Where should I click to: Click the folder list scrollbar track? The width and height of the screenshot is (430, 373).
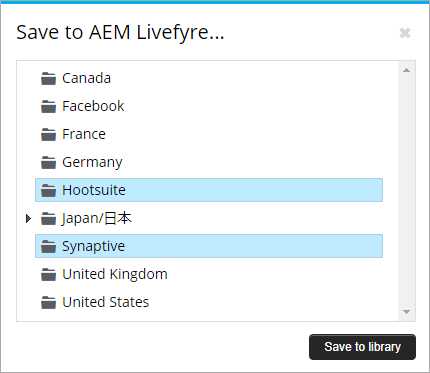(406, 191)
